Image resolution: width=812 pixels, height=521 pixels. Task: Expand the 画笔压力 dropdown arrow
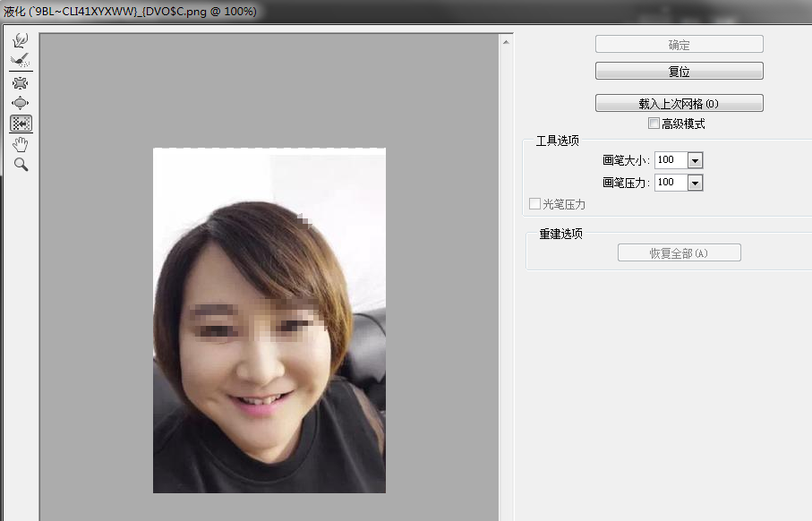695,183
